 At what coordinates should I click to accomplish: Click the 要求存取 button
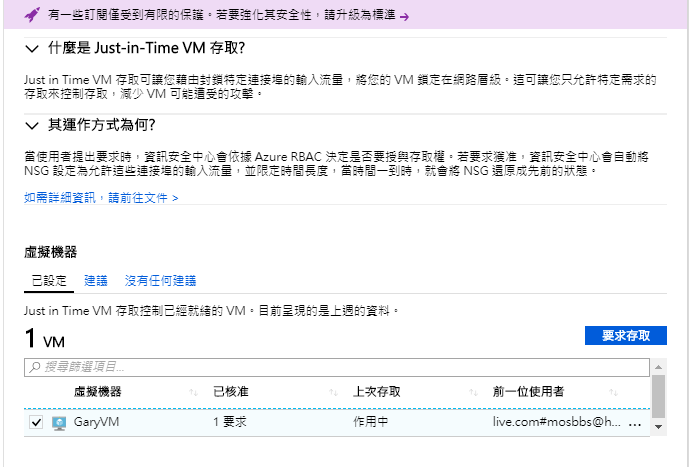click(x=626, y=336)
